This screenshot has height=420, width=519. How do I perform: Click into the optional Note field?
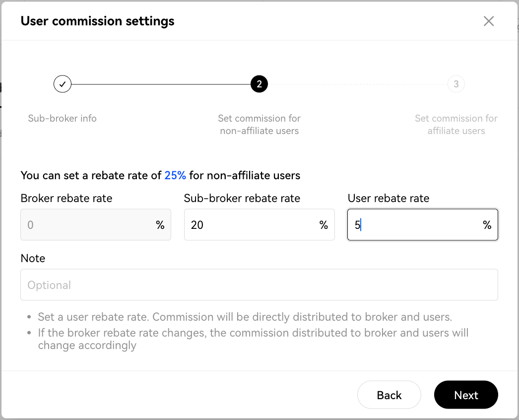click(259, 285)
